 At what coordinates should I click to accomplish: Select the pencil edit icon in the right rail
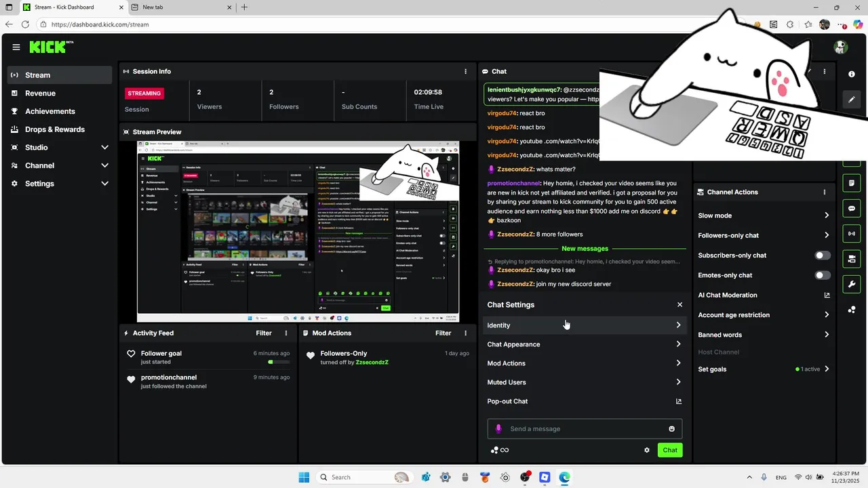pos(852,100)
